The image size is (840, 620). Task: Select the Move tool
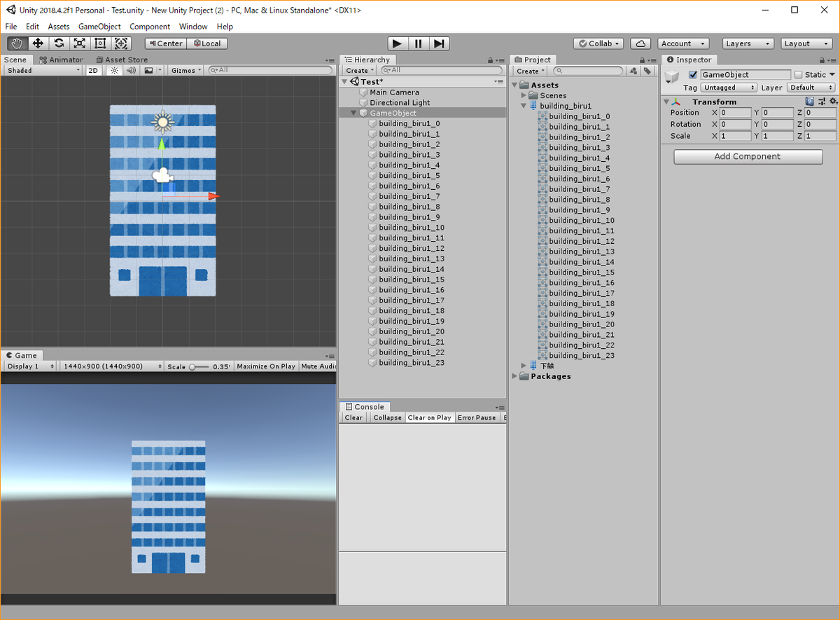point(38,43)
